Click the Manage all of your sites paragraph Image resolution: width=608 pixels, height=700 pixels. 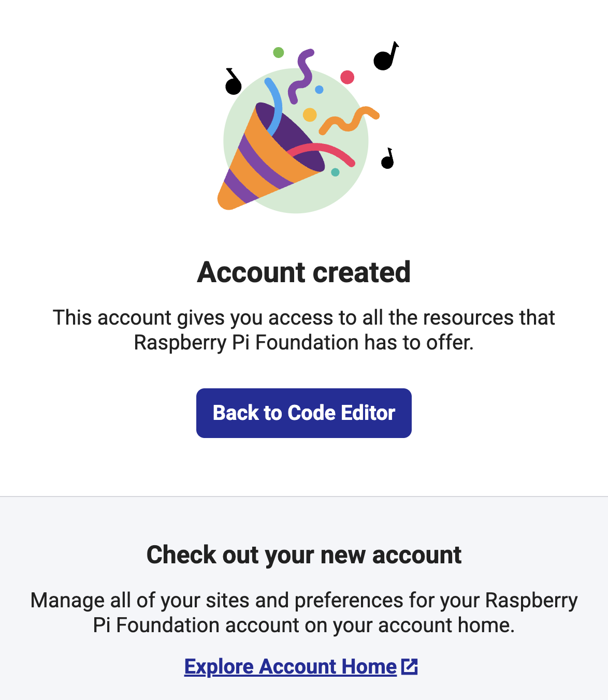click(303, 612)
